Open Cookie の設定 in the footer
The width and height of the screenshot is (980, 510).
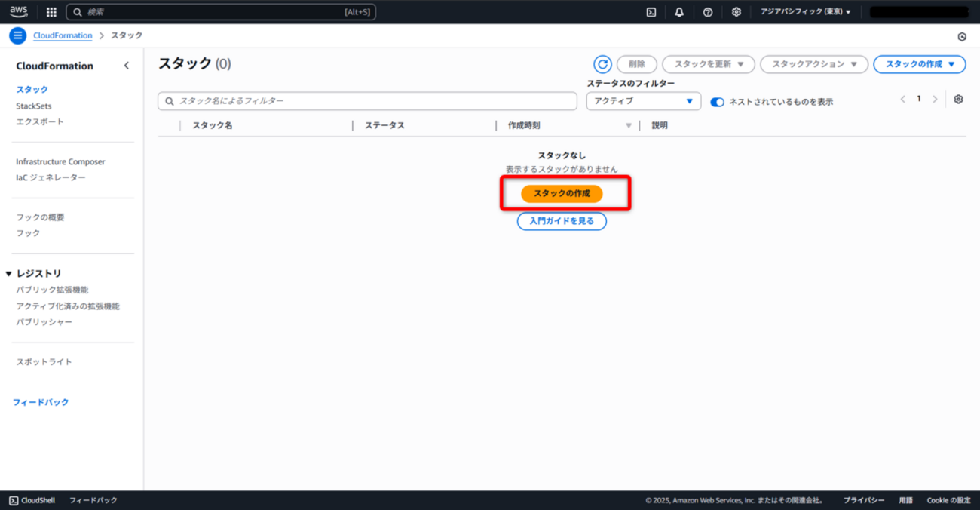pyautogui.click(x=948, y=500)
